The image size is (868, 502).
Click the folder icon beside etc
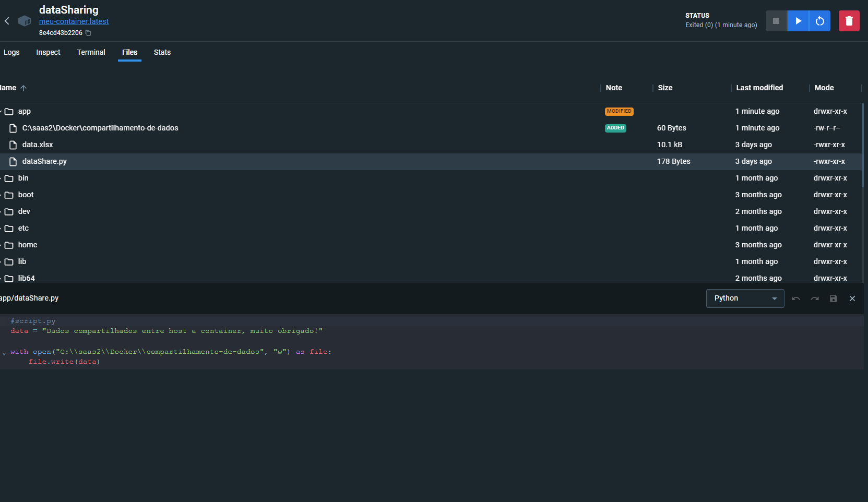tap(9, 228)
